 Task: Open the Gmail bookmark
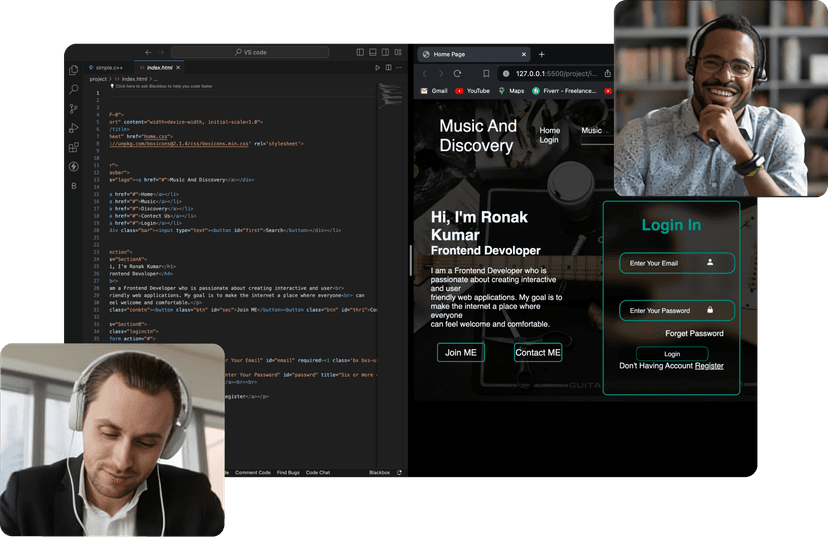434,91
